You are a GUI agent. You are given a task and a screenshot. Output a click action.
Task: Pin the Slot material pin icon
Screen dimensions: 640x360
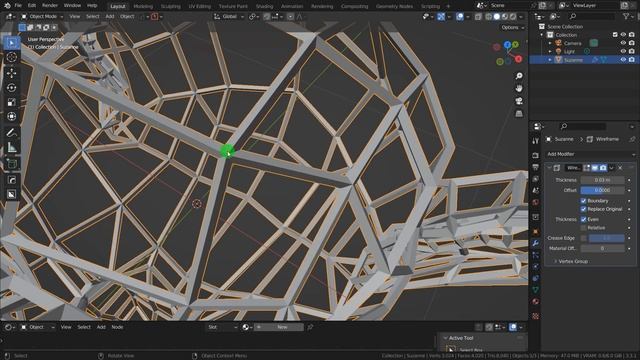(x=310, y=327)
